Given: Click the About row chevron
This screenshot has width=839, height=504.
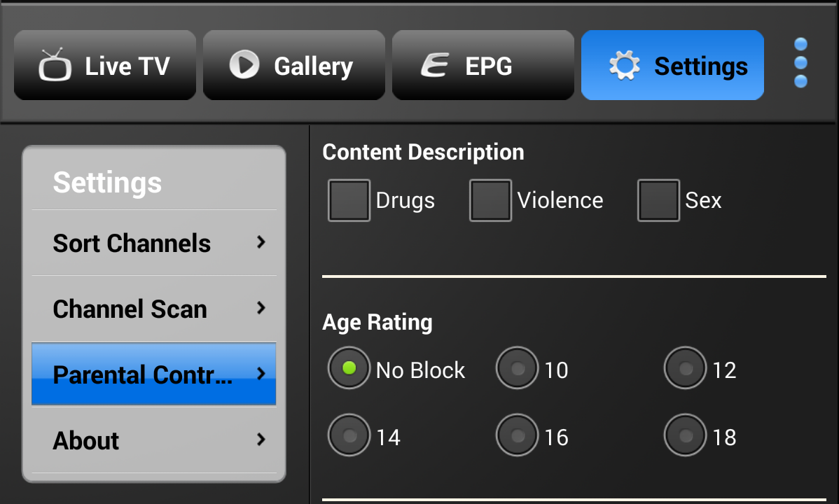Looking at the screenshot, I should tap(261, 440).
